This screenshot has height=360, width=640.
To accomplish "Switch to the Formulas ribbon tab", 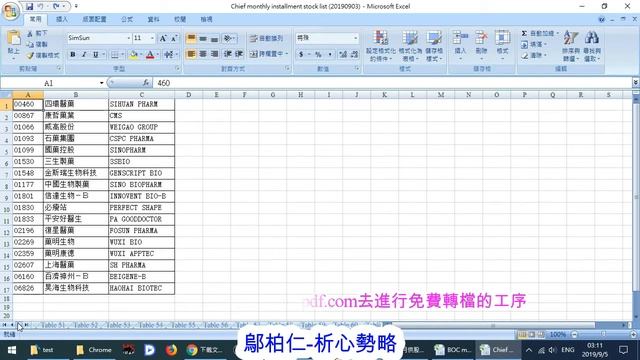I will tap(127, 19).
